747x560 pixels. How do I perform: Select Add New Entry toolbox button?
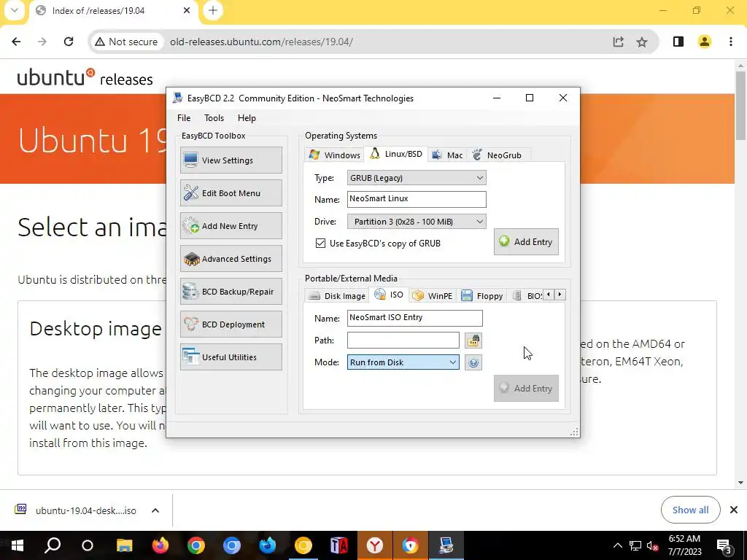231,226
